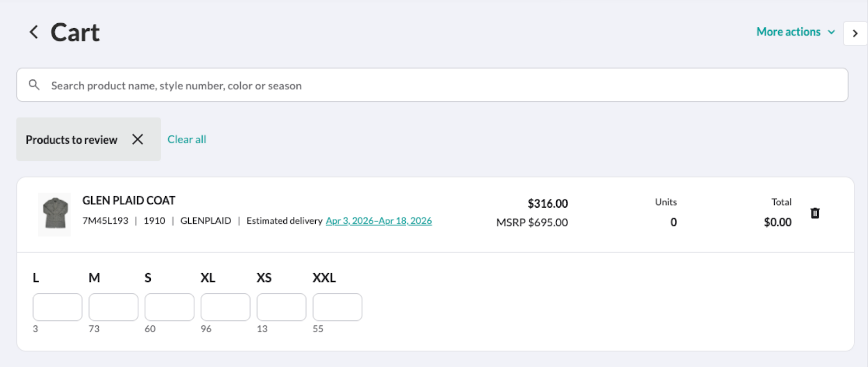This screenshot has height=367, width=868.
Task: Select the XS size quantity box
Action: (x=281, y=307)
